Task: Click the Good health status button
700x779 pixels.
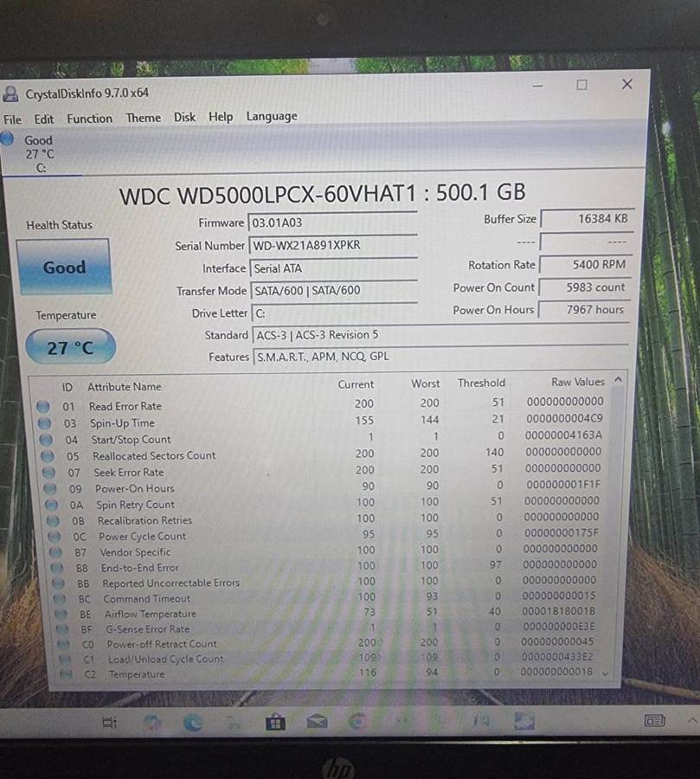Action: (x=64, y=267)
